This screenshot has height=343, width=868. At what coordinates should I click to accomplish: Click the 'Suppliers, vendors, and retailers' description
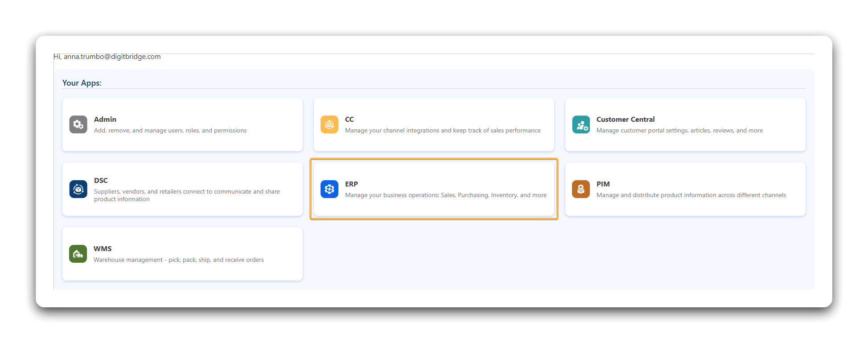[186, 195]
